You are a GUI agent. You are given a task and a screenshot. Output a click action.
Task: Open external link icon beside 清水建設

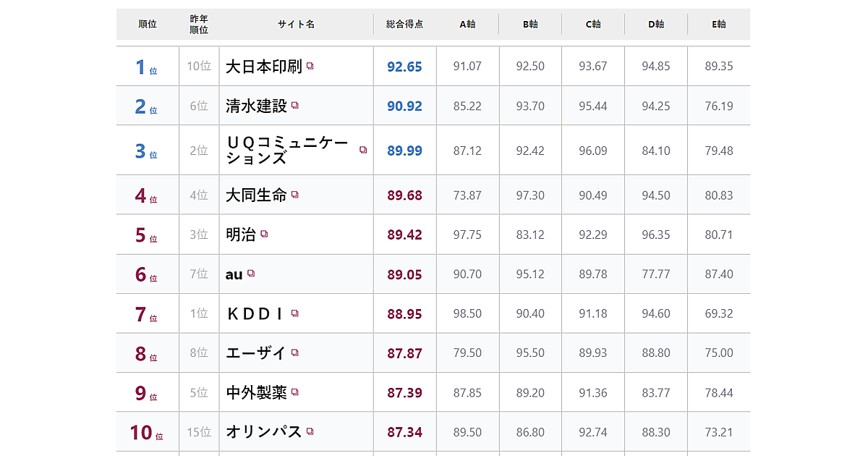point(295,106)
